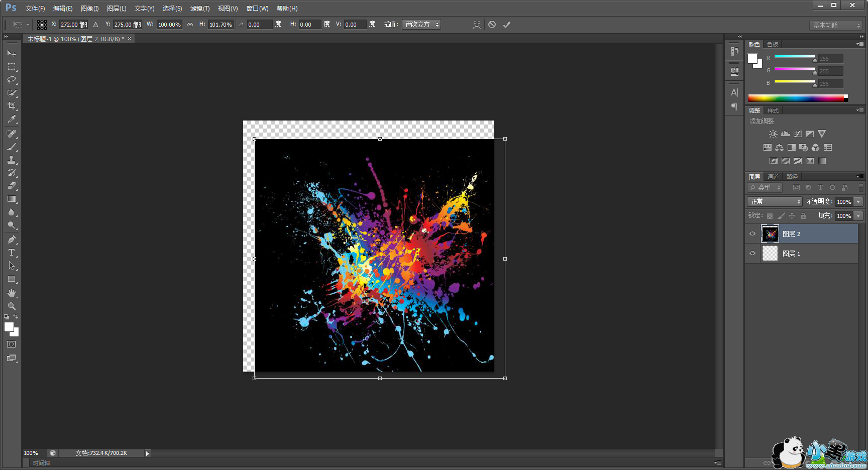Switch to the 通道 tab
868x470 pixels.
click(x=773, y=177)
